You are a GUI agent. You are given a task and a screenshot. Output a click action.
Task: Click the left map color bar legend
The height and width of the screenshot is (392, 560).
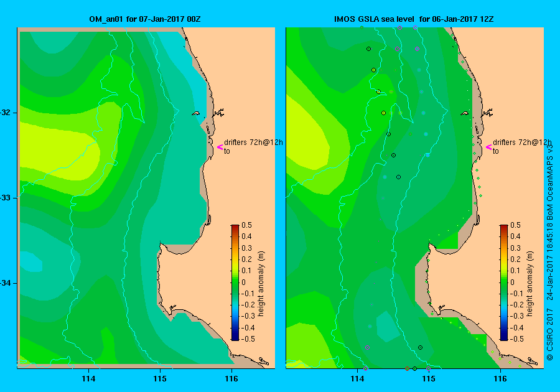pos(235,282)
